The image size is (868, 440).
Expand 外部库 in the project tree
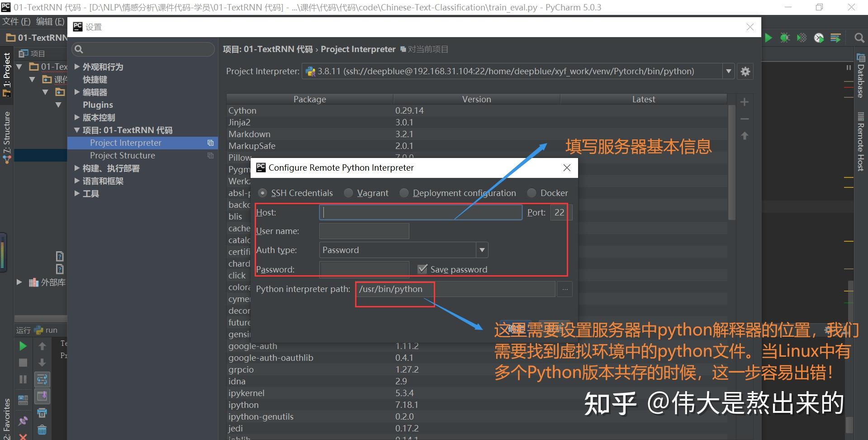[19, 282]
